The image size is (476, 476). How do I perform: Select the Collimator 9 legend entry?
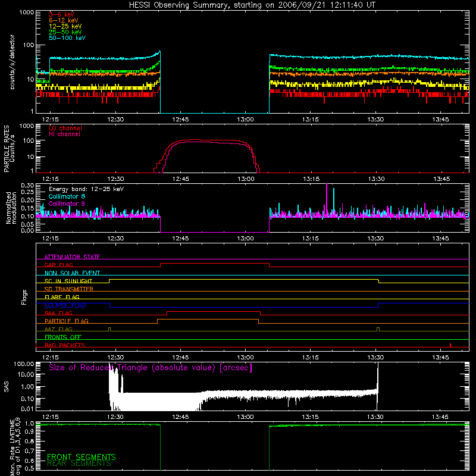(67, 203)
